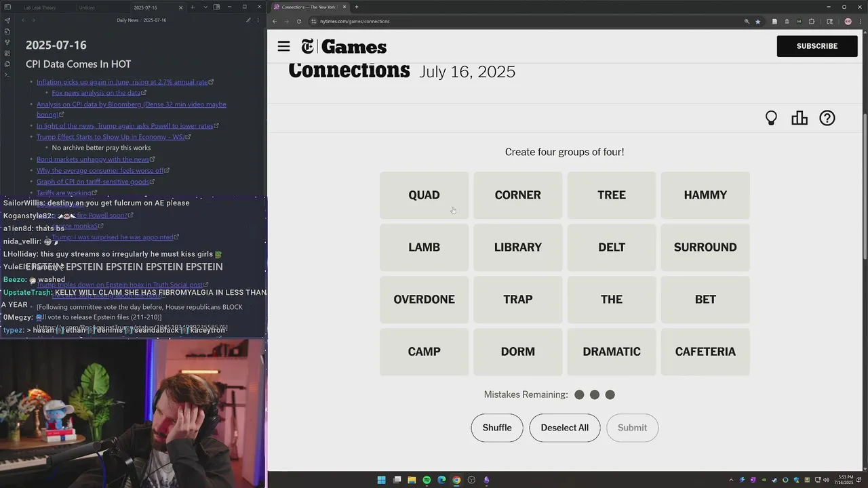Click the Deselect All button

(x=565, y=428)
